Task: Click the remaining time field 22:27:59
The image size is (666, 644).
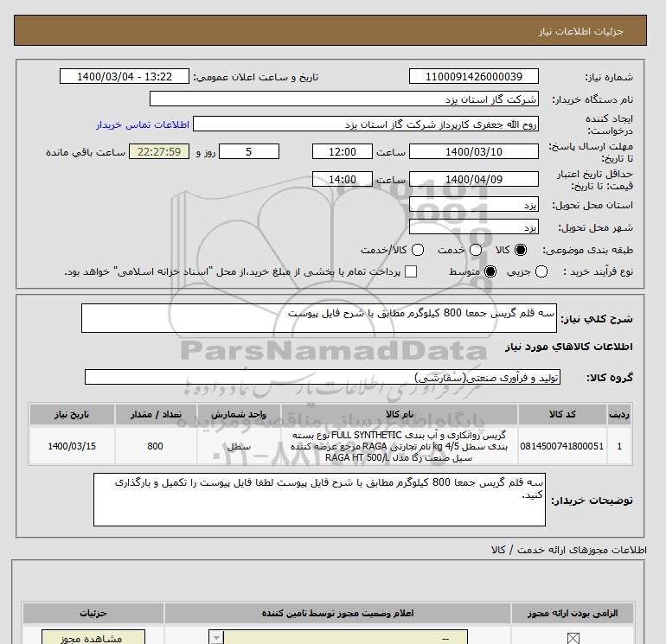Action: coord(159,151)
